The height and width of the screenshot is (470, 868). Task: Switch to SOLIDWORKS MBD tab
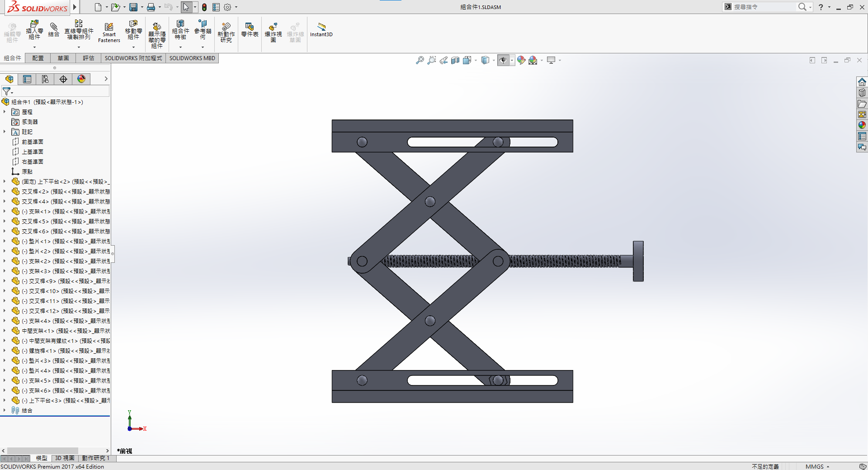coord(192,58)
